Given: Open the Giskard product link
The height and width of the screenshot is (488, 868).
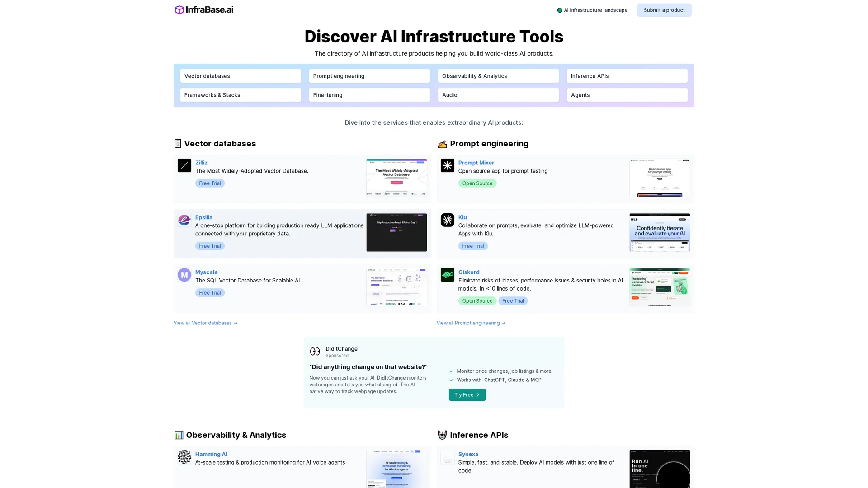Looking at the screenshot, I should coord(469,272).
